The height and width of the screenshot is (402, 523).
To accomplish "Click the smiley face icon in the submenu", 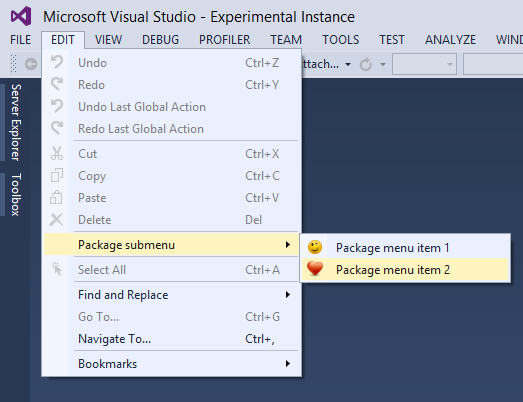I will pos(315,247).
